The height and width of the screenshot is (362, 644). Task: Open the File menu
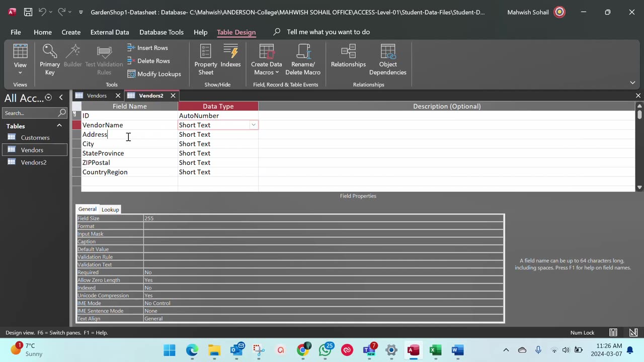click(x=16, y=32)
